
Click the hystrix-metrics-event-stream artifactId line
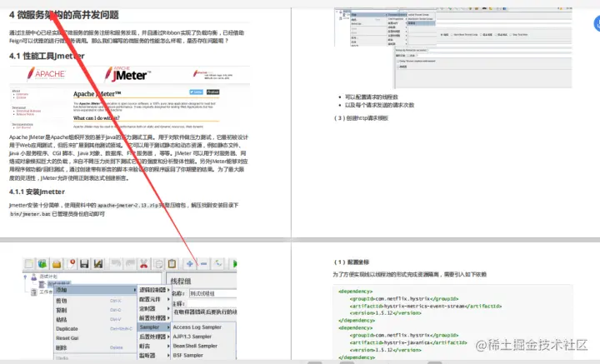point(425,306)
